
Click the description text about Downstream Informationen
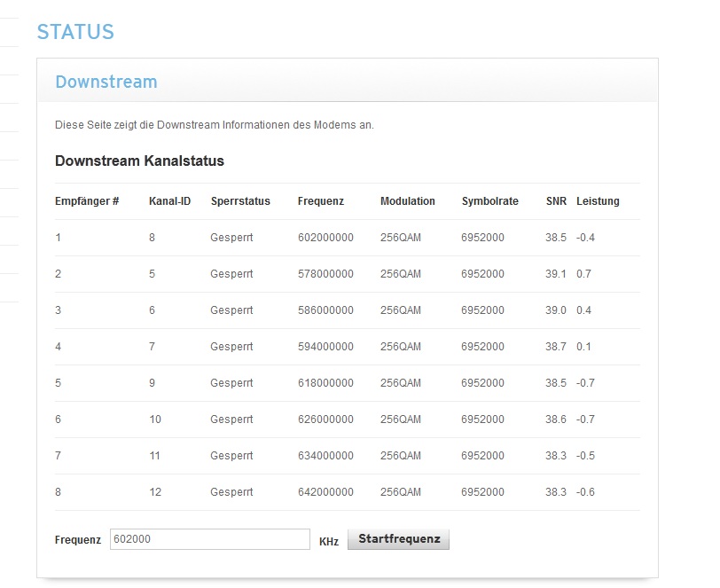coord(214,125)
